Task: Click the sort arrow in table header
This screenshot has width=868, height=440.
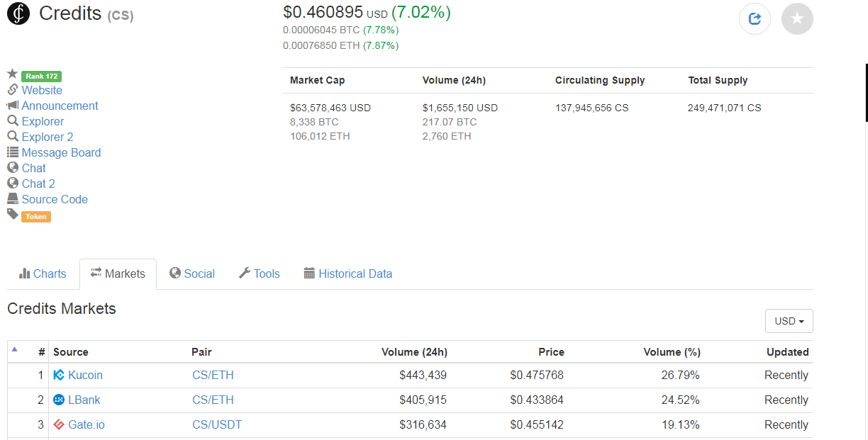Action: (x=15, y=349)
